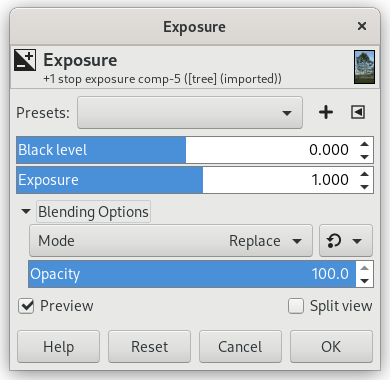Save settings as preset with plus icon
390x380 pixels.
coord(326,112)
